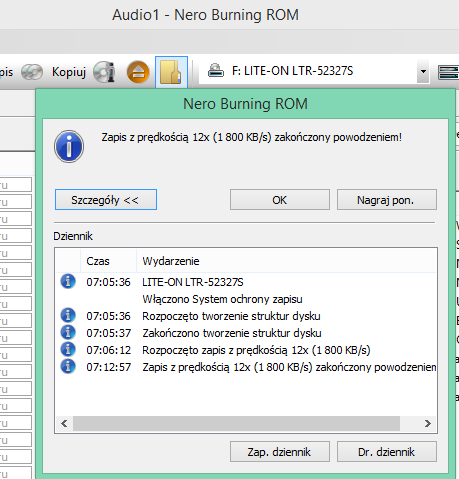Select 'Zakończono tworzenie struktur dysku' log row

246,333
